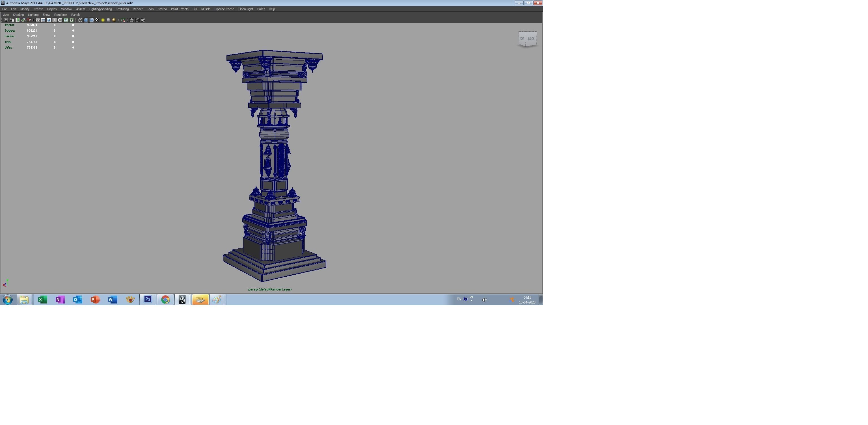Open the panel Lighting menu
Screen dimensions: 868x425
click(x=33, y=15)
